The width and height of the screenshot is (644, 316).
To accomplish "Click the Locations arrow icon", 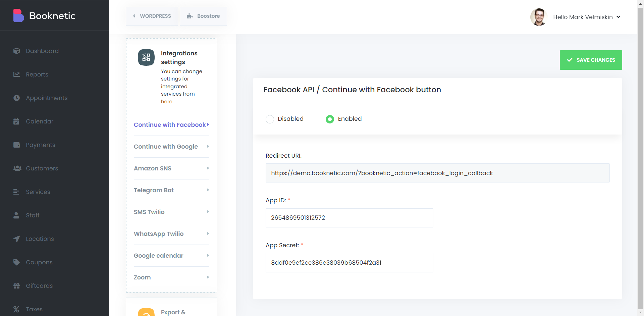I will point(16,239).
